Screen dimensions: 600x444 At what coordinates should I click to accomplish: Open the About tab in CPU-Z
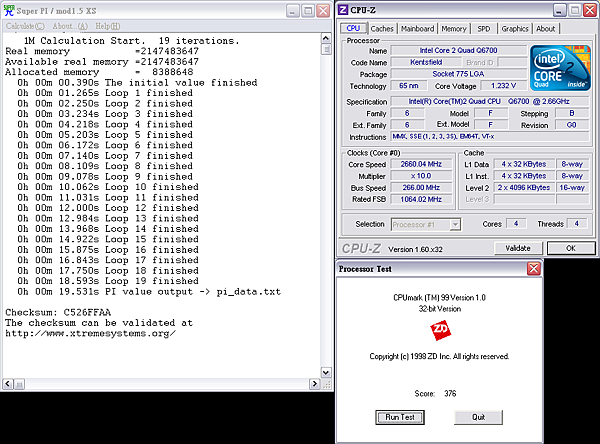coord(545,29)
